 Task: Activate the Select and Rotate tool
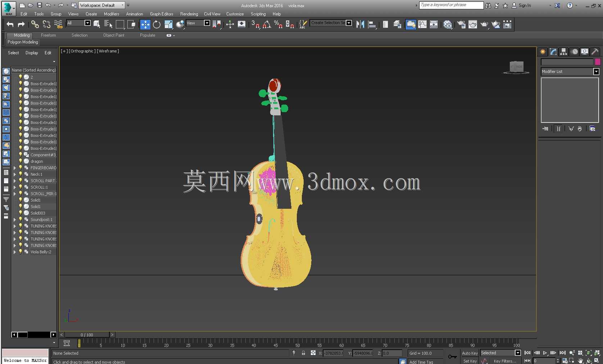click(x=157, y=24)
